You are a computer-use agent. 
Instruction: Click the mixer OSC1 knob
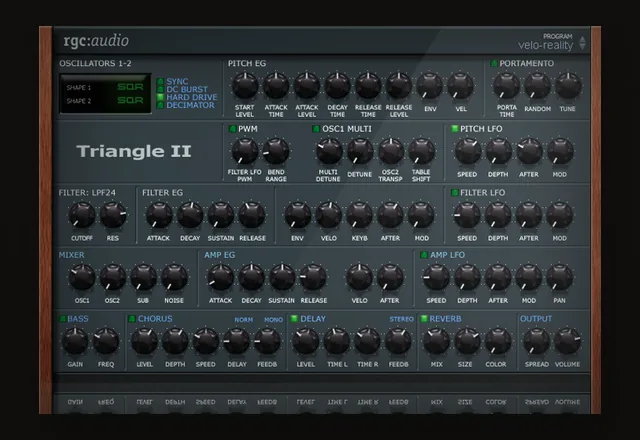(x=82, y=278)
